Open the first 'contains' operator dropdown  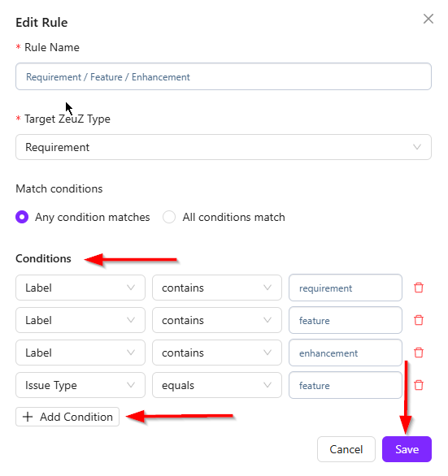217,288
